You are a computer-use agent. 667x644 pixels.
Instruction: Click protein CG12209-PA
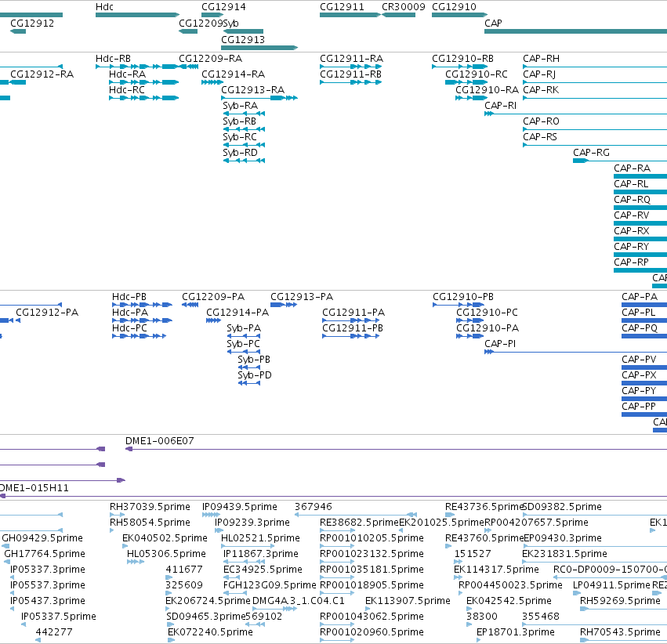pyautogui.click(x=190, y=304)
